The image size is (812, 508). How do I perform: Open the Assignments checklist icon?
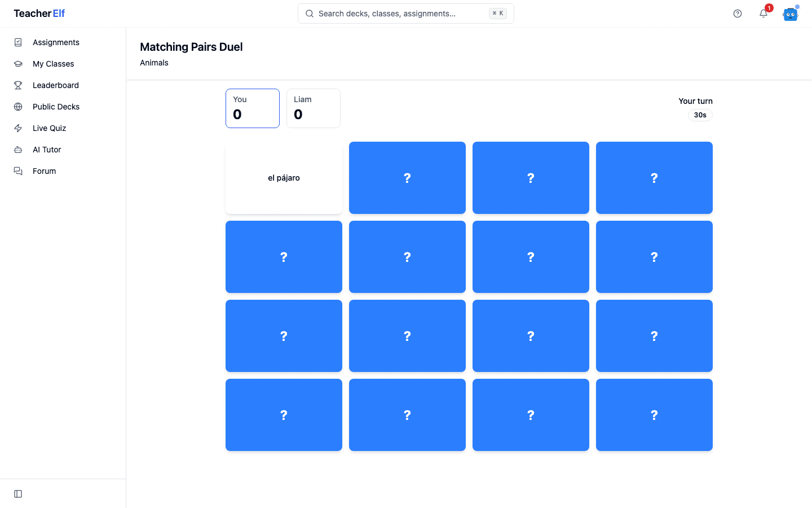coord(18,42)
